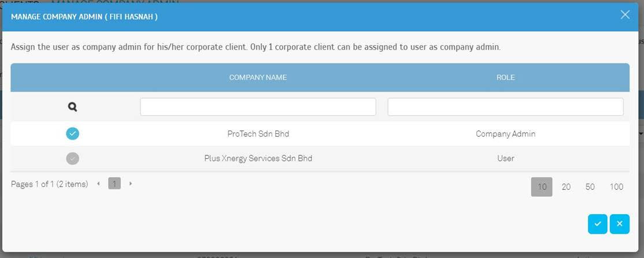
Task: Show 20 items per page
Action: click(x=566, y=186)
